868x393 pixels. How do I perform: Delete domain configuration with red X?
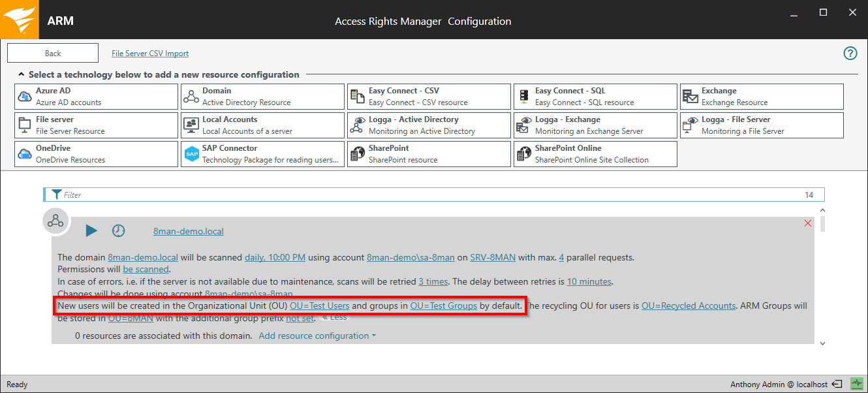[808, 223]
